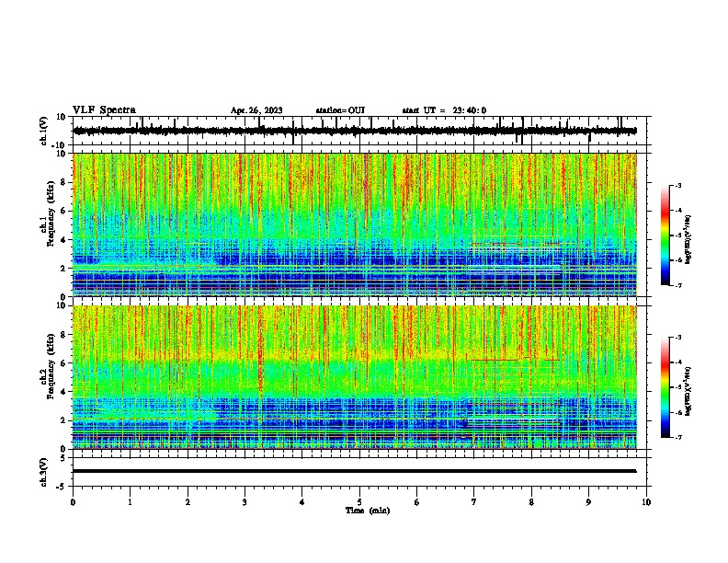Click ch.2 color bar 'log(PSD)' unit label
The height and width of the screenshot is (563, 728).
point(688,391)
